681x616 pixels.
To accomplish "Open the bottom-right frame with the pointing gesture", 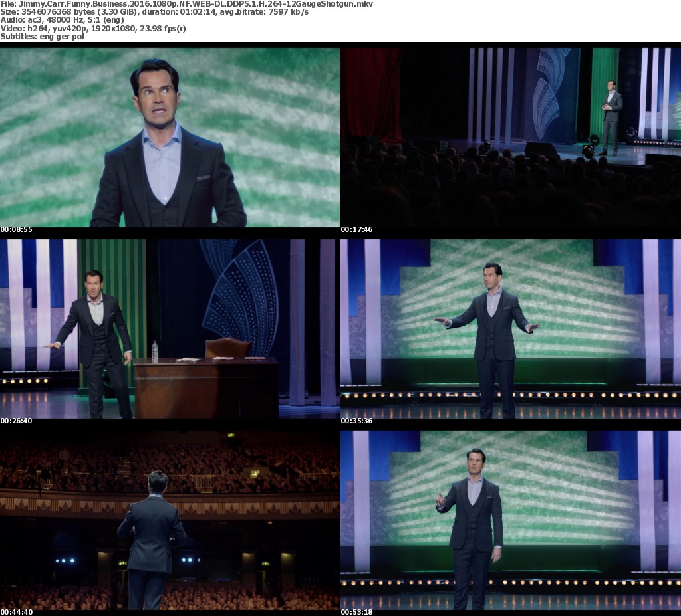I will pyautogui.click(x=511, y=520).
